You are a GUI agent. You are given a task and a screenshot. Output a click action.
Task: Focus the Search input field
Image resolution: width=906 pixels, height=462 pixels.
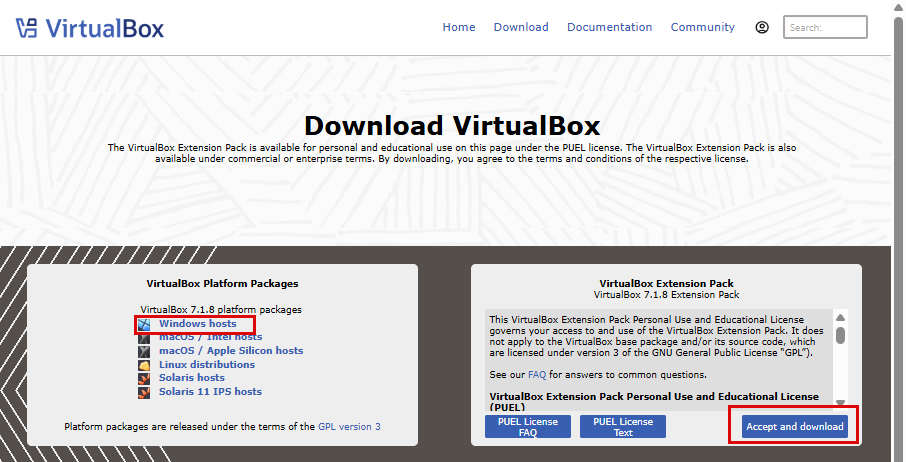coord(825,27)
